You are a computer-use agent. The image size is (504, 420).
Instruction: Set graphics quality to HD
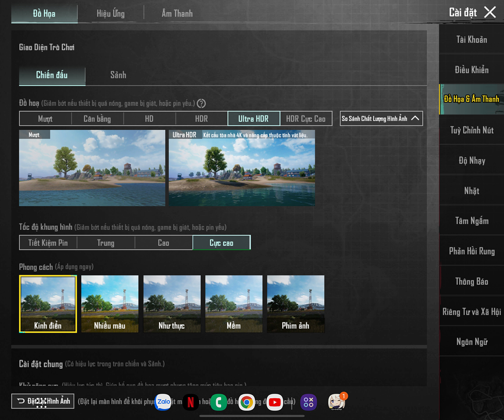pyautogui.click(x=149, y=119)
